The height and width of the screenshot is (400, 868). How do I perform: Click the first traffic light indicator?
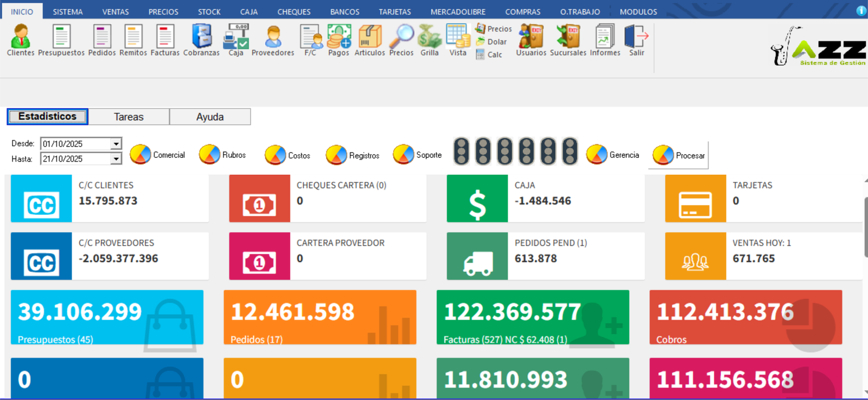click(461, 151)
